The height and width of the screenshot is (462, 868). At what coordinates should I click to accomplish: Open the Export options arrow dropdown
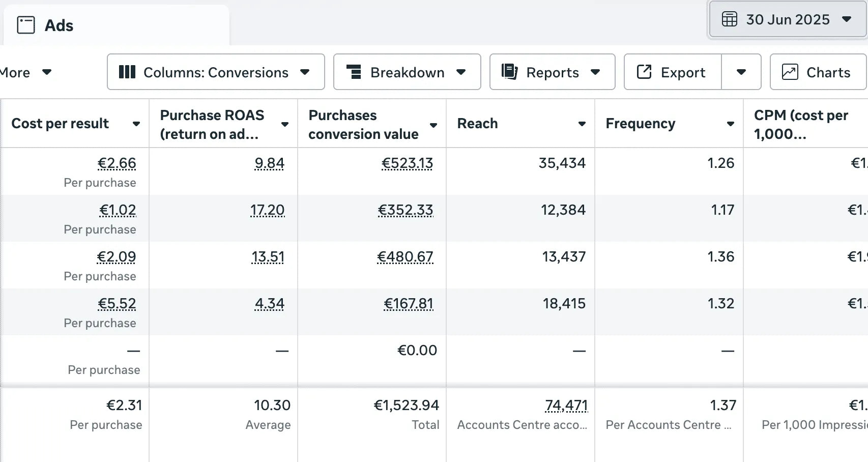741,72
